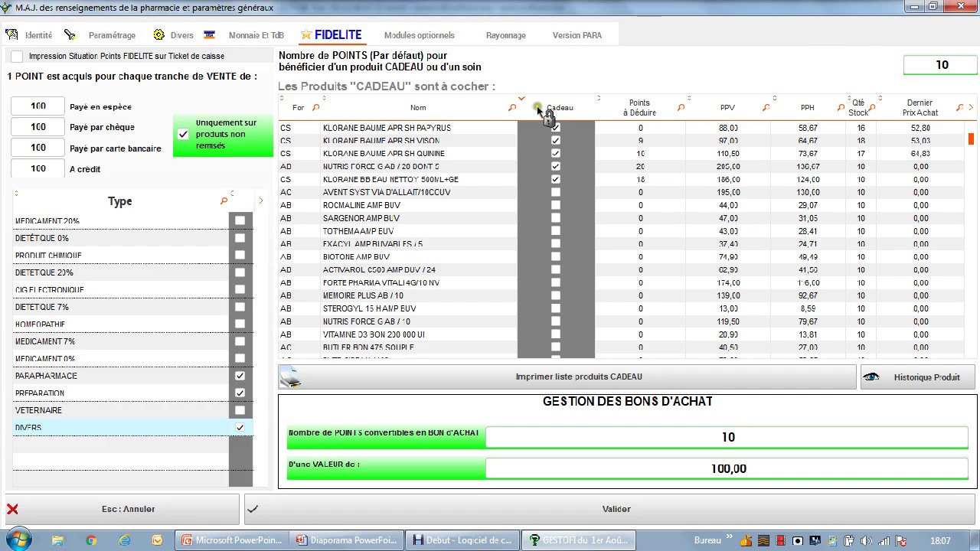980x551 pixels.
Task: Click the PPV column search magnifier
Action: [766, 108]
